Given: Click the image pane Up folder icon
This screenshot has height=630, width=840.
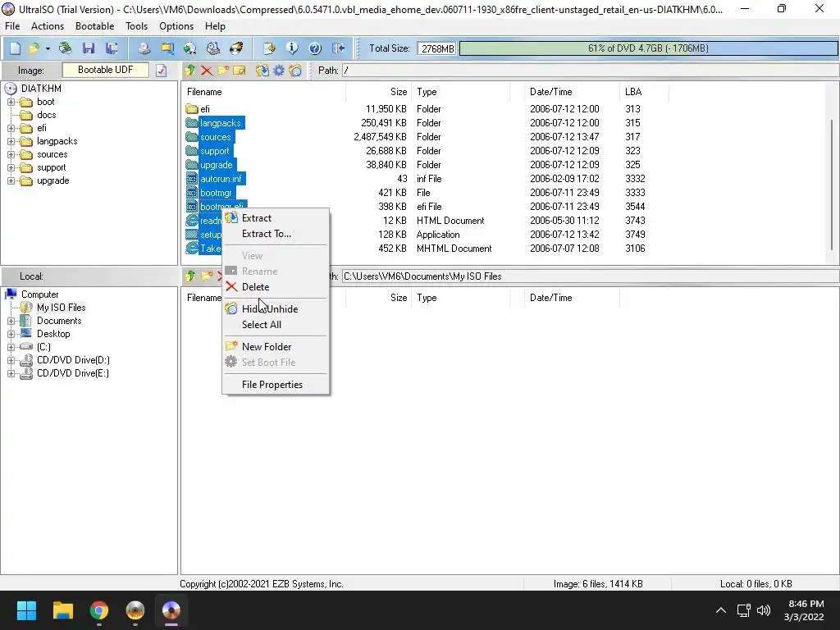Looking at the screenshot, I should (x=190, y=71).
